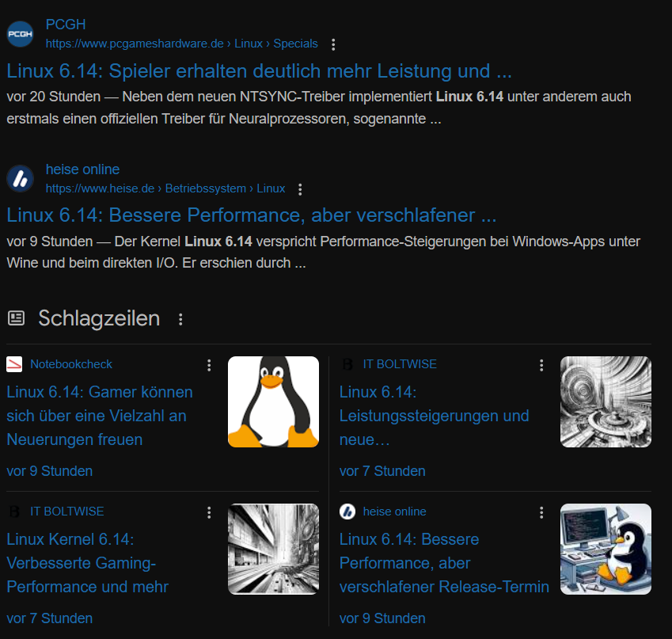Image resolution: width=672 pixels, height=639 pixels.
Task: Click the 'vor 20 Stunden' snippet text
Action: pos(54,97)
